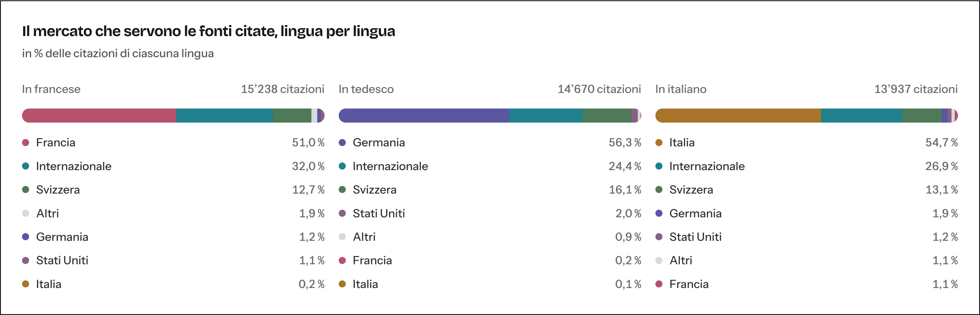Click the purple Germania dot under In tedesco
Image resolution: width=980 pixels, height=315 pixels.
tap(342, 143)
